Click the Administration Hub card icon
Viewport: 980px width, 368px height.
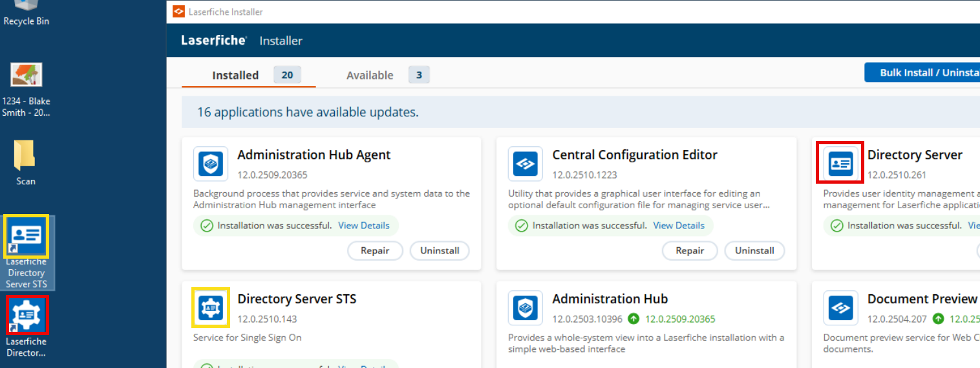pyautogui.click(x=526, y=308)
